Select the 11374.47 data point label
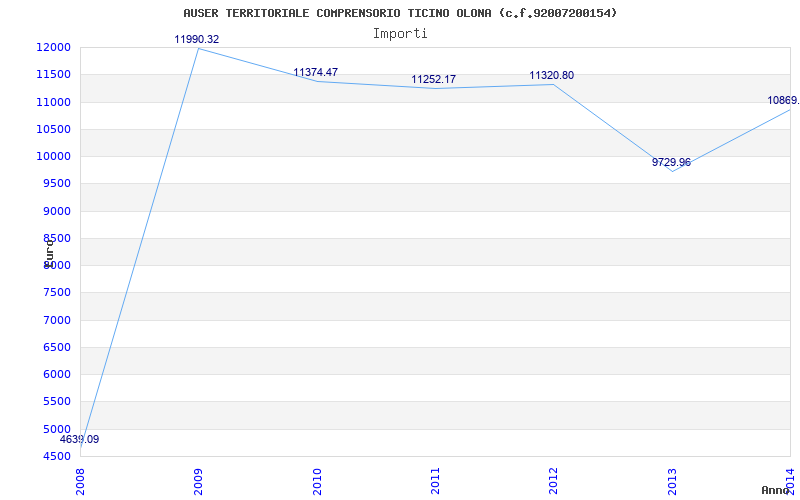 click(315, 73)
